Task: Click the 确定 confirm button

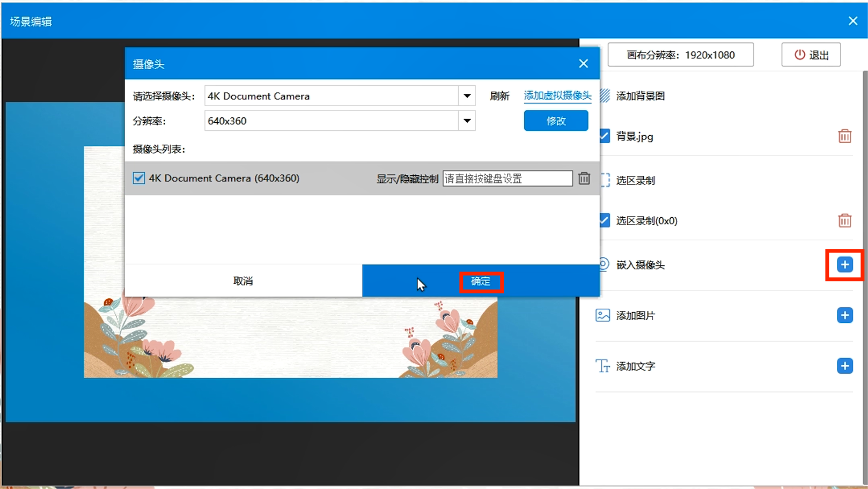Action: point(481,281)
